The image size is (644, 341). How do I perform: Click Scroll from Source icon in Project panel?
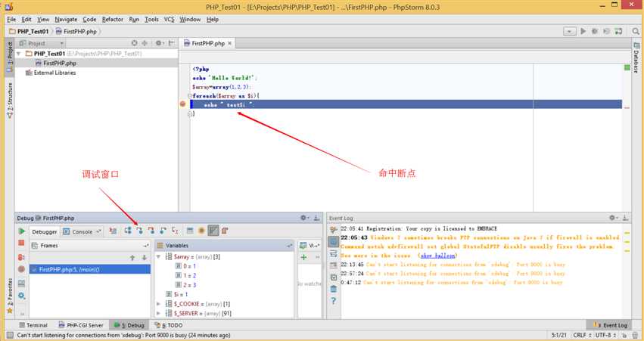pos(134,43)
